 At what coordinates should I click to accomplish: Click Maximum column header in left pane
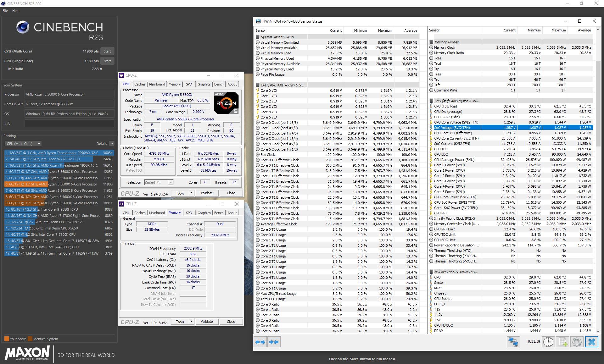click(381, 30)
